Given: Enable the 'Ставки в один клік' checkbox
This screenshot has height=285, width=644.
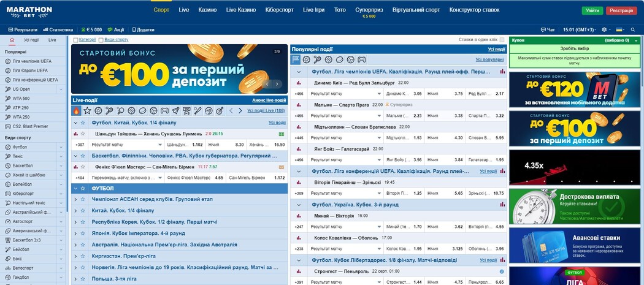Looking at the screenshot, I should click(502, 40).
